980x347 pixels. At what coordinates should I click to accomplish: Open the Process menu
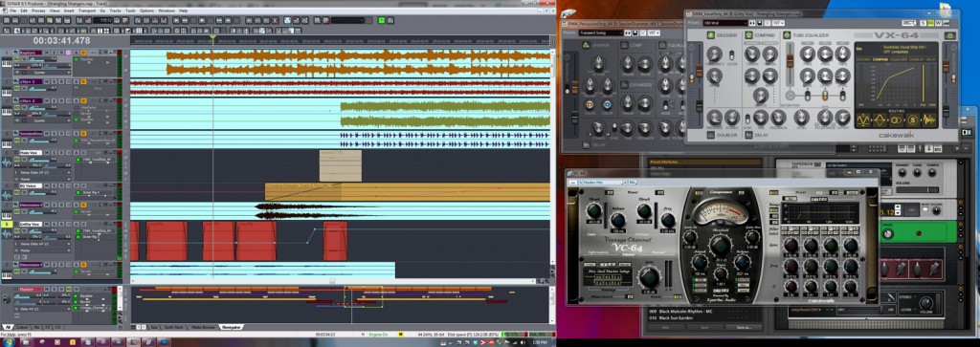point(38,11)
